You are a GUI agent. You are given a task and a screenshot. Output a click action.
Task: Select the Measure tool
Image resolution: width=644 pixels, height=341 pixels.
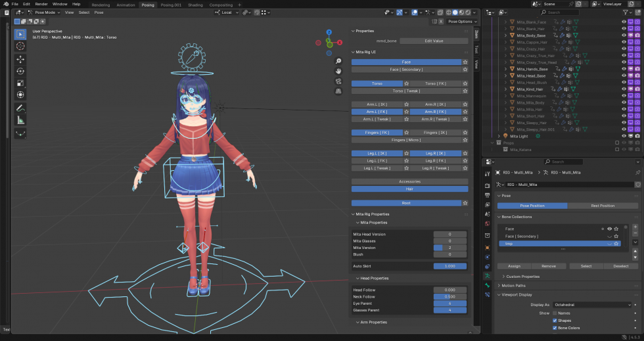point(20,120)
